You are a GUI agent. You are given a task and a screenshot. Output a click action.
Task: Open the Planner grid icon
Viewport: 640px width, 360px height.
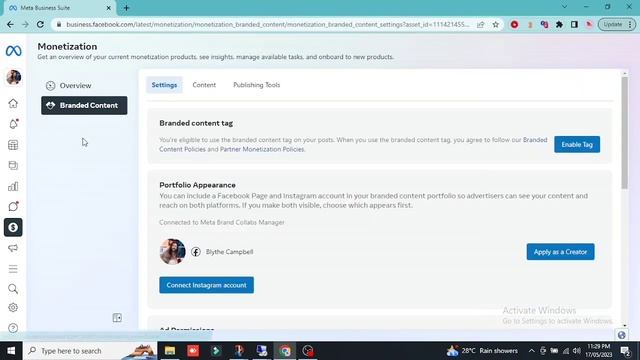13,145
